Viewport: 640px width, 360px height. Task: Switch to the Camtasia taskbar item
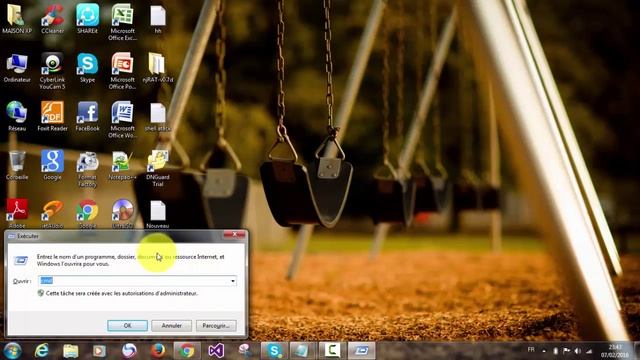tap(332, 351)
